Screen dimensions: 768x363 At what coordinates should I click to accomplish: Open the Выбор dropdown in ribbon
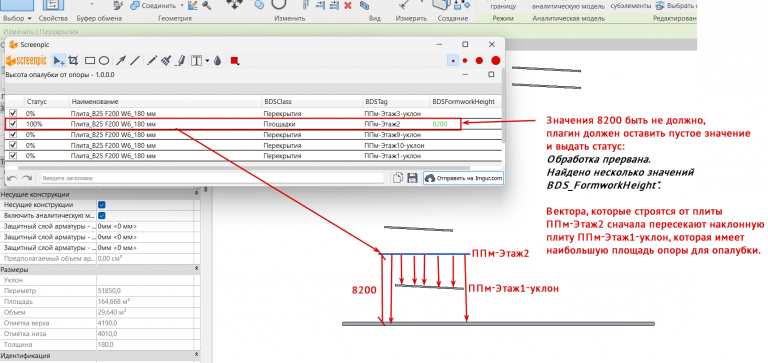click(17, 18)
